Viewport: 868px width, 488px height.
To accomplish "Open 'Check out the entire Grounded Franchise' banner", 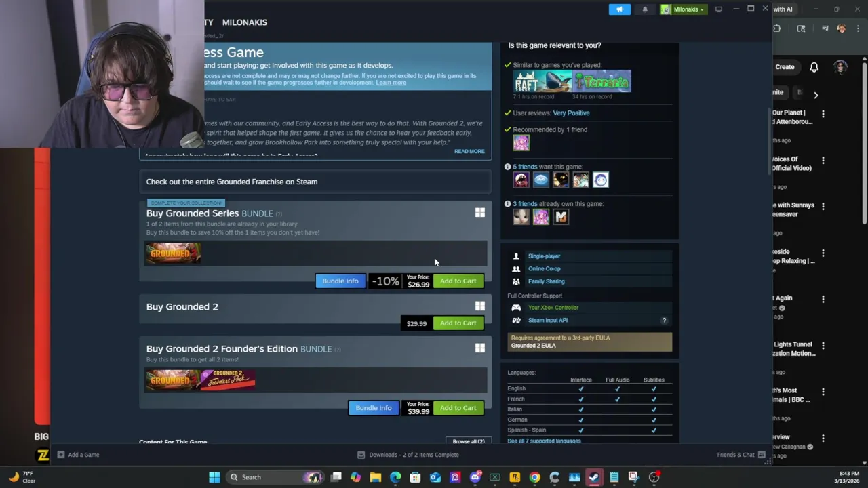I will [x=315, y=182].
